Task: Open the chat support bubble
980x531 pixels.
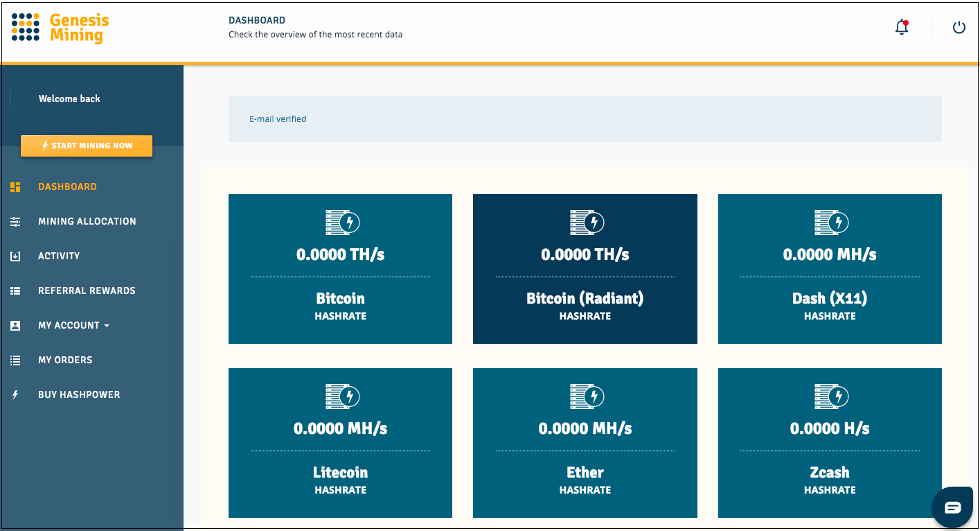Action: click(953, 507)
